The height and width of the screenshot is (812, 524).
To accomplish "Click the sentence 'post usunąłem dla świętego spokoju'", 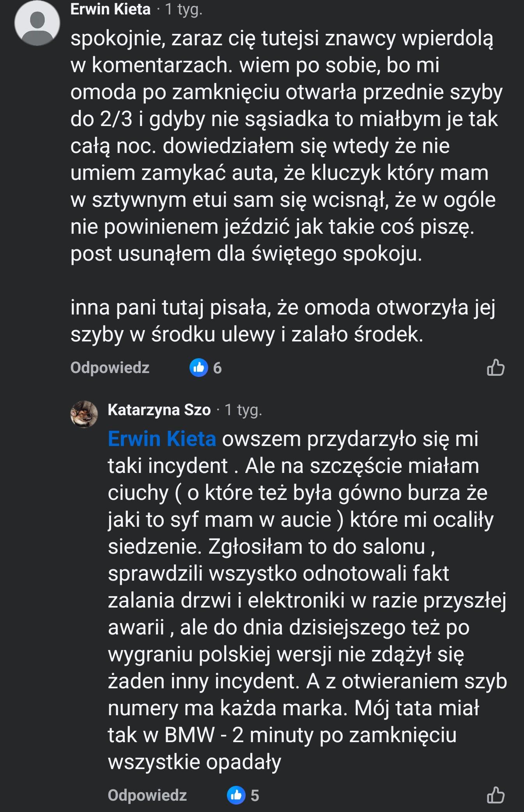I will 246,254.
